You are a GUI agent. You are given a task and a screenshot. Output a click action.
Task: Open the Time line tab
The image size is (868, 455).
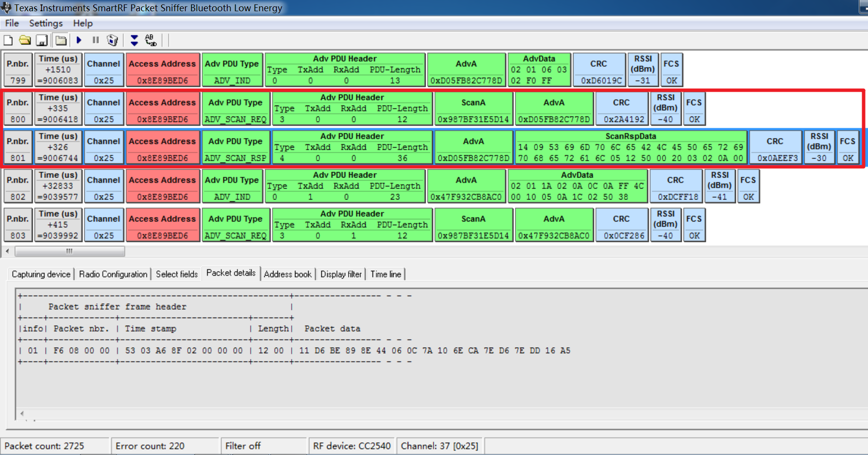pos(386,274)
